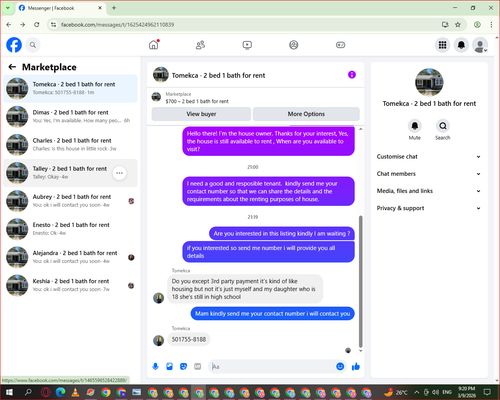500x400 pixels.
Task: Open the Groups icon in top navigation
Action: (x=294, y=45)
